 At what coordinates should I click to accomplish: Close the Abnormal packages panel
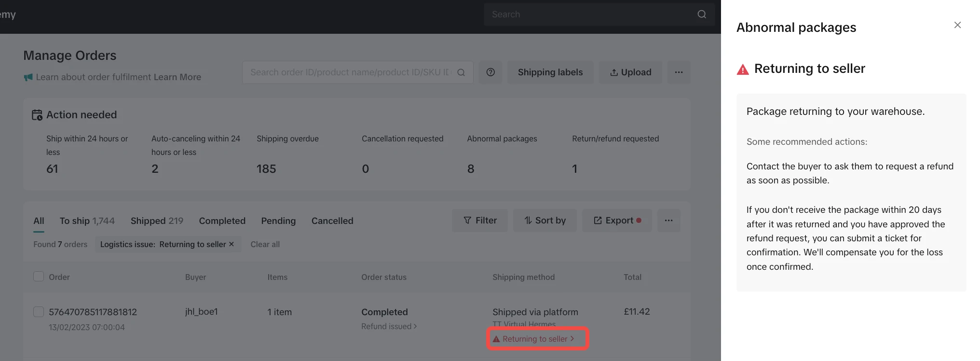957,25
